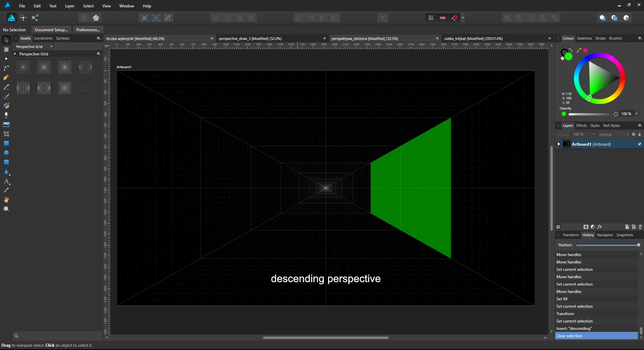
Task: Toggle Artboard1 layer visibility checkbox
Action: coord(639,144)
